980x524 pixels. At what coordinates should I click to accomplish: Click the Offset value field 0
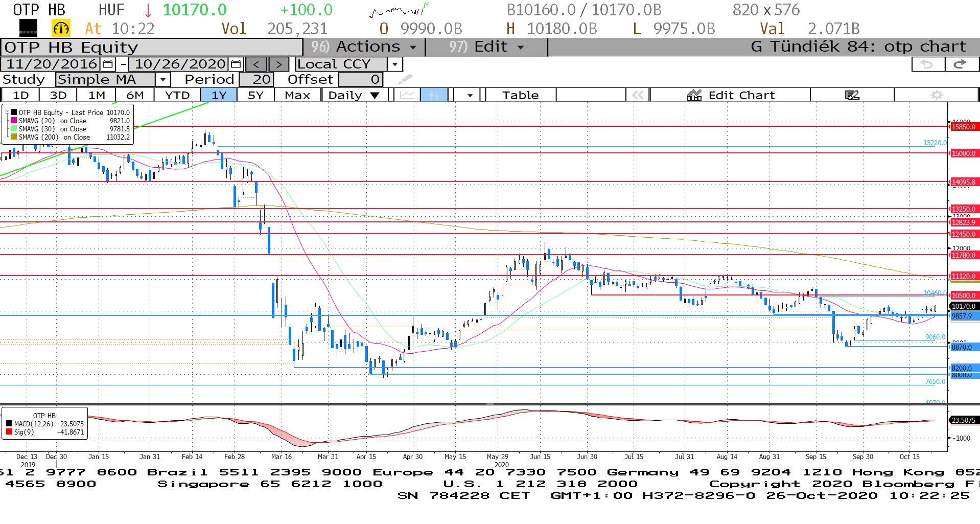tap(360, 80)
